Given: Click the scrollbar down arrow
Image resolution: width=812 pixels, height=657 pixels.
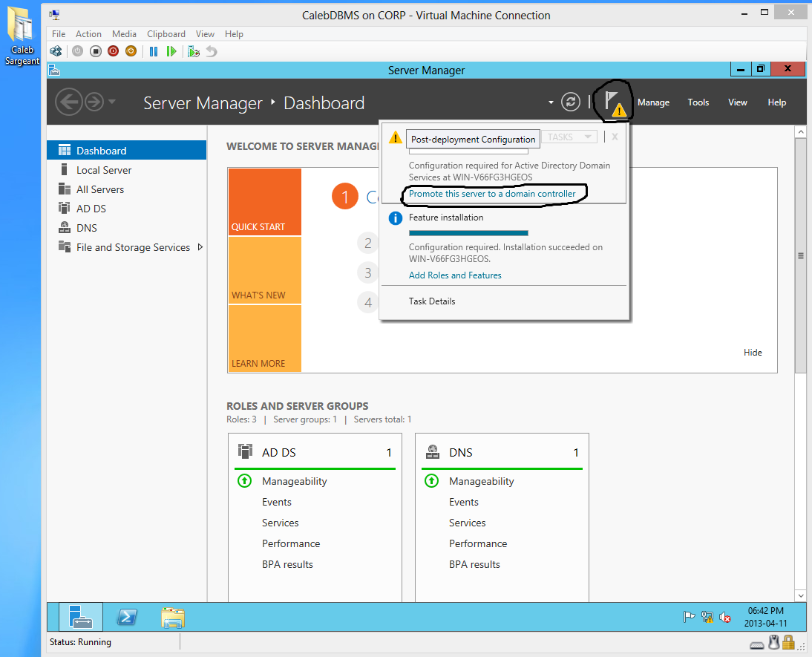Looking at the screenshot, I should 801,596.
